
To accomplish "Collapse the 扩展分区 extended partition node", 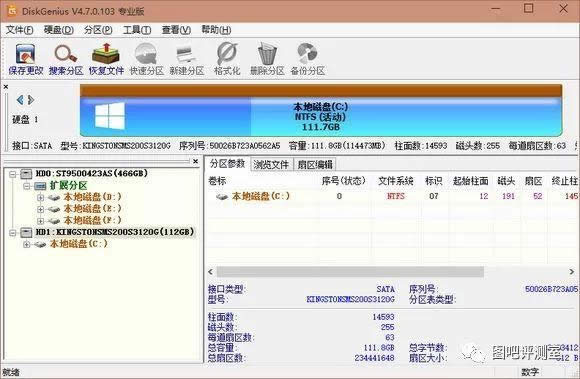I will tap(27, 186).
